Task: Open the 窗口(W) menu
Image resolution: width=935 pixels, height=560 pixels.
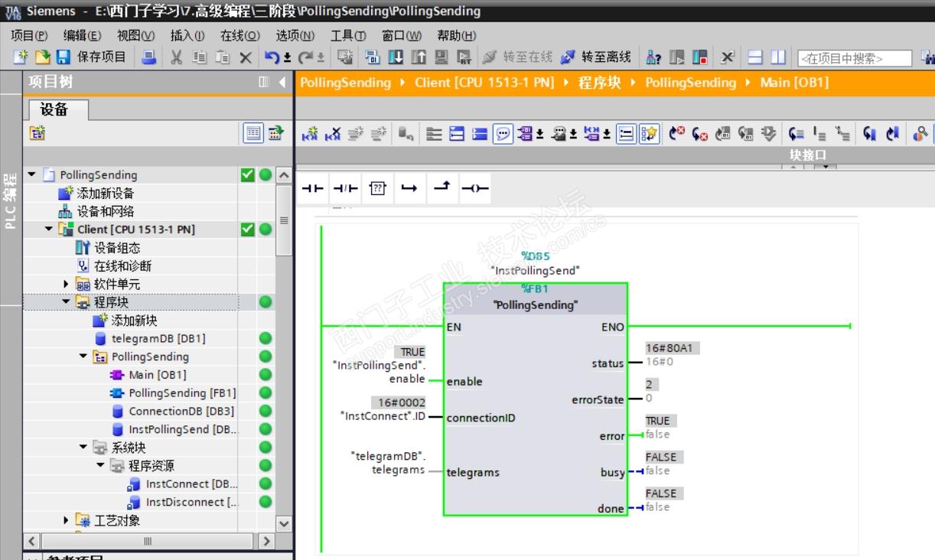Action: point(402,35)
